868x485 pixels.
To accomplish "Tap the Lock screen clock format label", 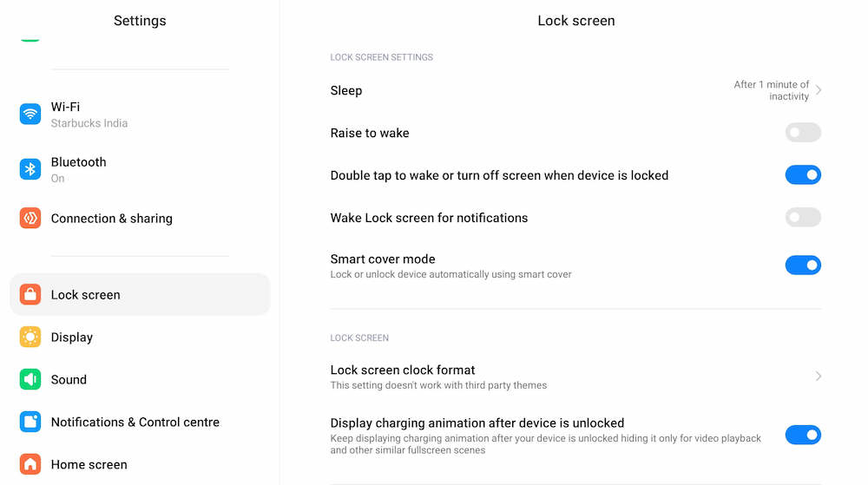I will [x=403, y=370].
